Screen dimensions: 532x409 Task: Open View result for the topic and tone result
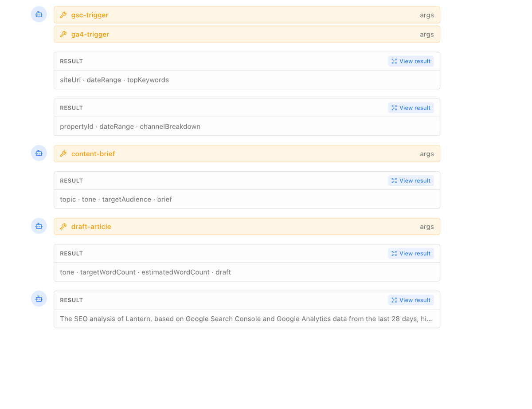[x=411, y=180]
